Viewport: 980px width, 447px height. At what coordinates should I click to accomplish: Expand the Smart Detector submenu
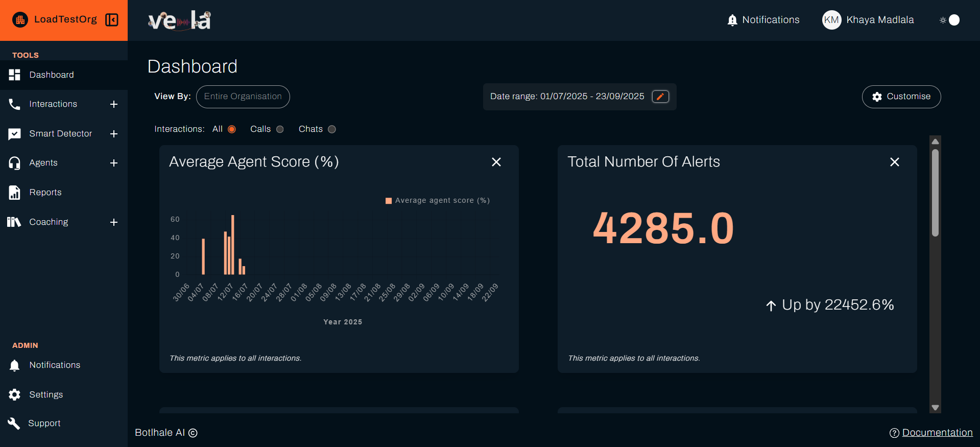[114, 134]
